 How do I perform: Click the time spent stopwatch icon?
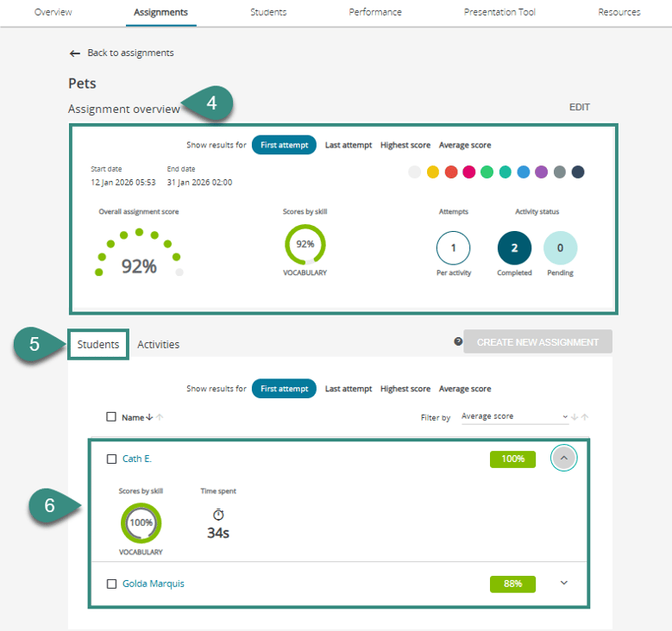(x=218, y=515)
